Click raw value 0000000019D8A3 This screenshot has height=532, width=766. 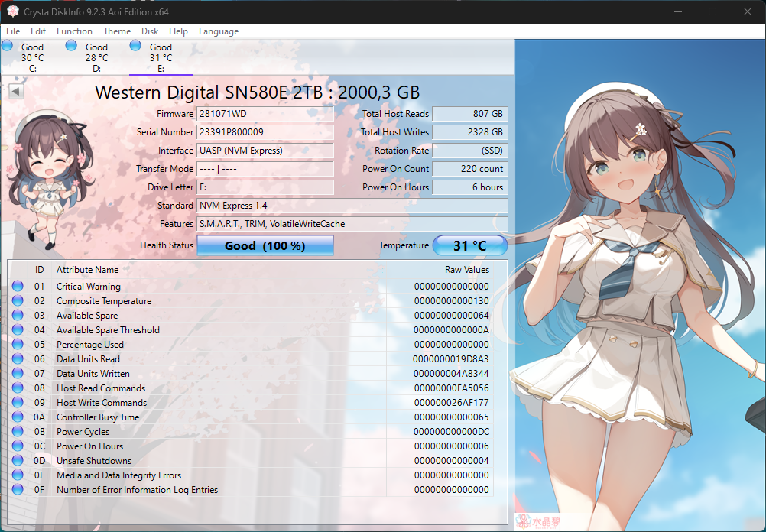point(450,359)
